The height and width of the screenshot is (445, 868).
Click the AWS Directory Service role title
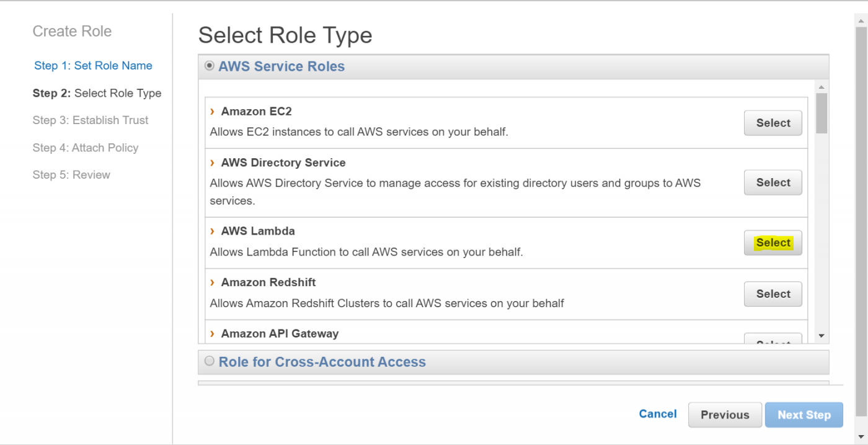(x=283, y=163)
